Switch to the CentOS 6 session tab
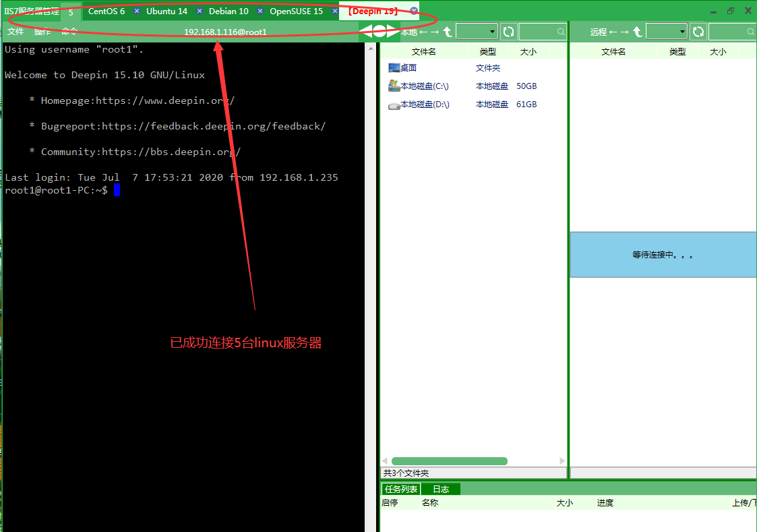757x532 pixels. click(107, 11)
